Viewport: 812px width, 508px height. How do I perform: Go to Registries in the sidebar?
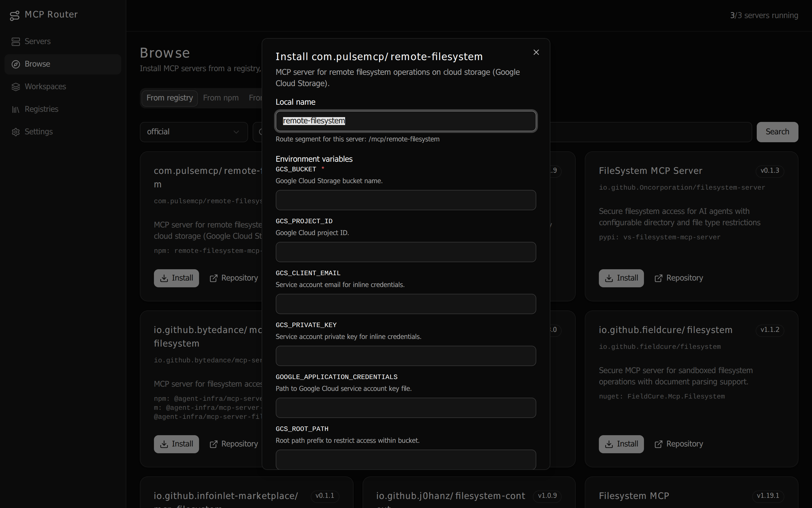click(x=63, y=109)
